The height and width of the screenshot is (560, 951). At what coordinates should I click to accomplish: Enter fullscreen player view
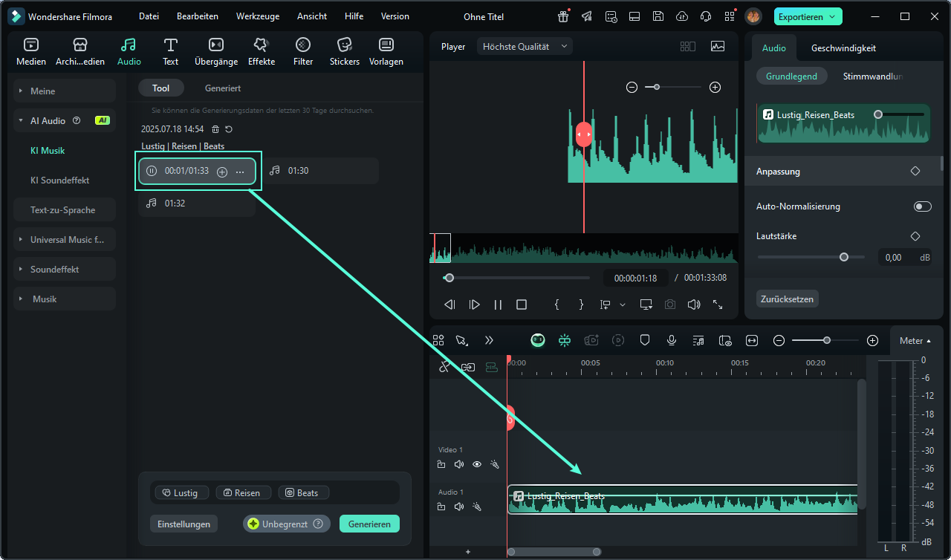[x=718, y=305]
